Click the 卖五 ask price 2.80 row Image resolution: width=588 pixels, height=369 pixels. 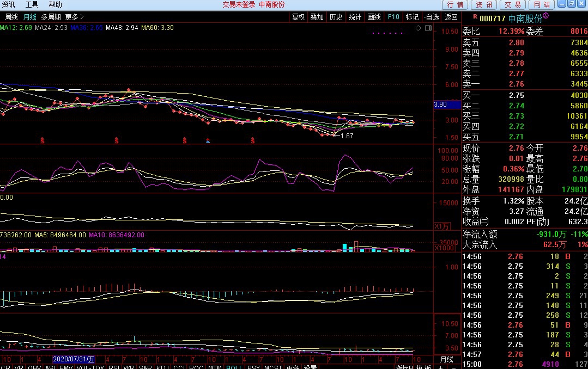[x=525, y=42]
